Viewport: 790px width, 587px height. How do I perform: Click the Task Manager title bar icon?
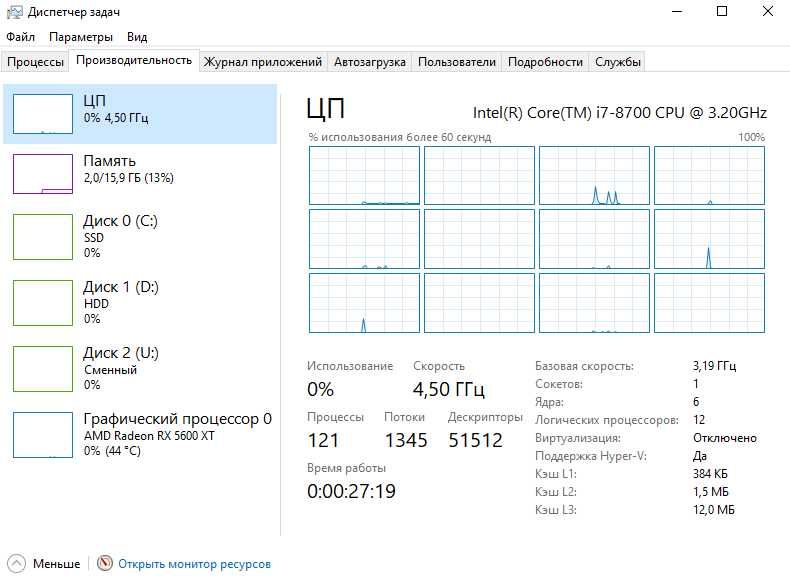tap(15, 12)
